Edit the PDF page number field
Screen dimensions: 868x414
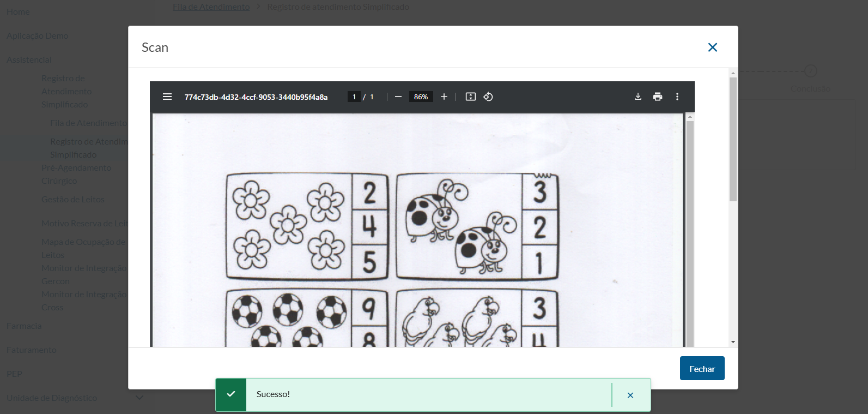(x=354, y=97)
